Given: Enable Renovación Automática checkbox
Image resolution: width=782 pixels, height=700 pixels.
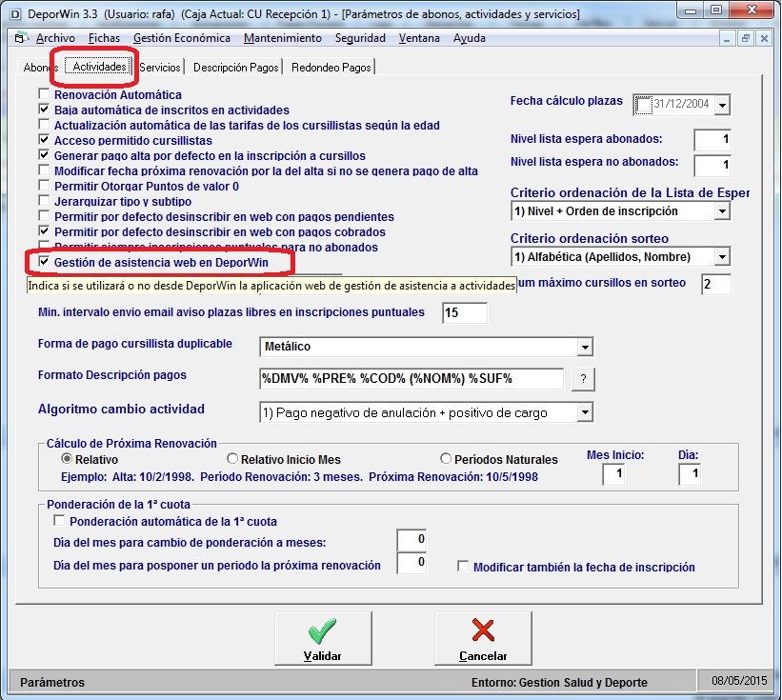Looking at the screenshot, I should 45,93.
